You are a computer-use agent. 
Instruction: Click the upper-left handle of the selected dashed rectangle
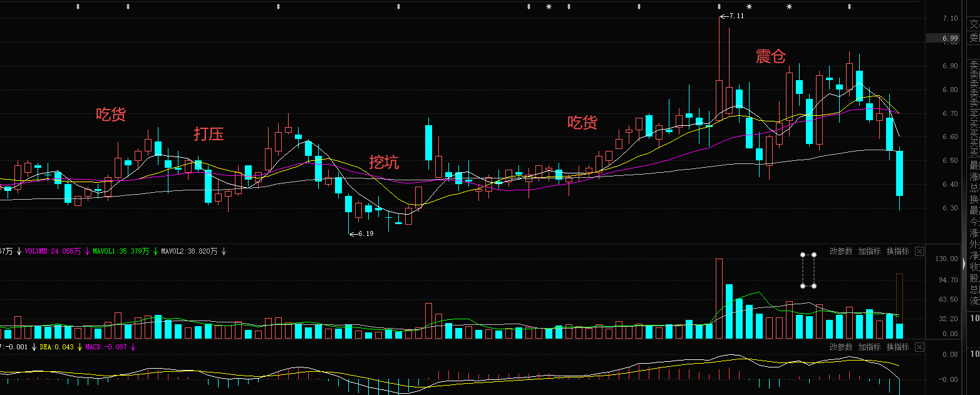click(x=803, y=255)
